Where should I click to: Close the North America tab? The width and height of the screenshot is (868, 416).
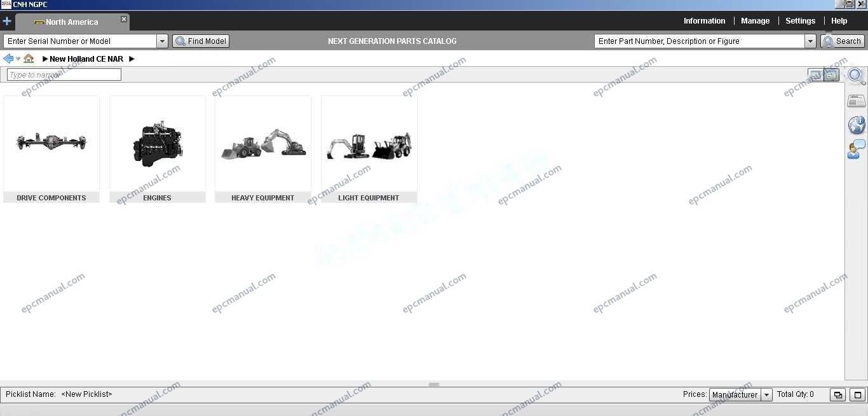(x=124, y=19)
